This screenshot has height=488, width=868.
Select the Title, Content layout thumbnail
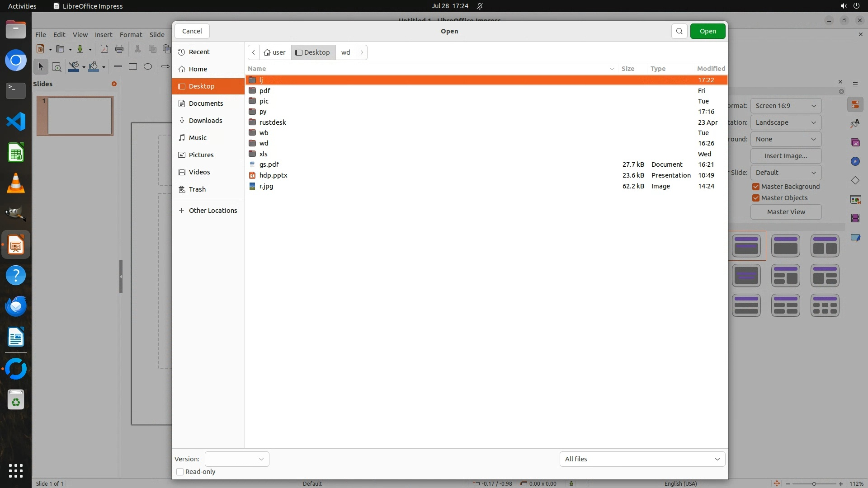coord(785,246)
